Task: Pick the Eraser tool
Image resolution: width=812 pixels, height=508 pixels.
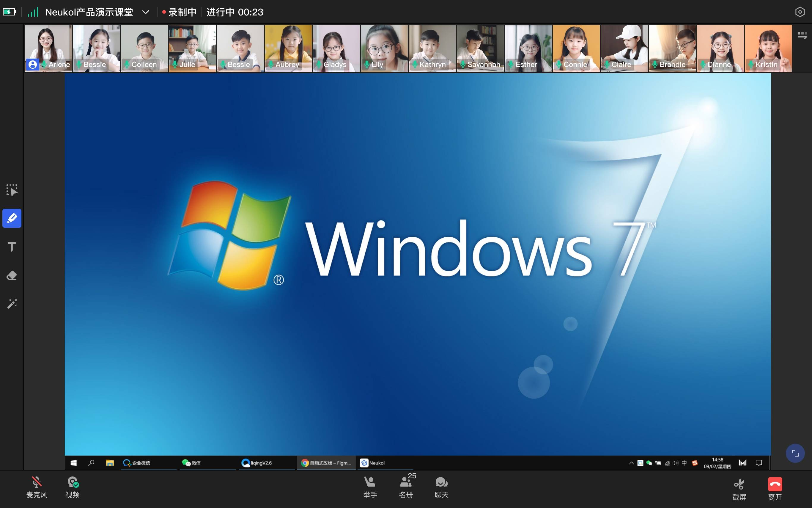Action: 12,275
